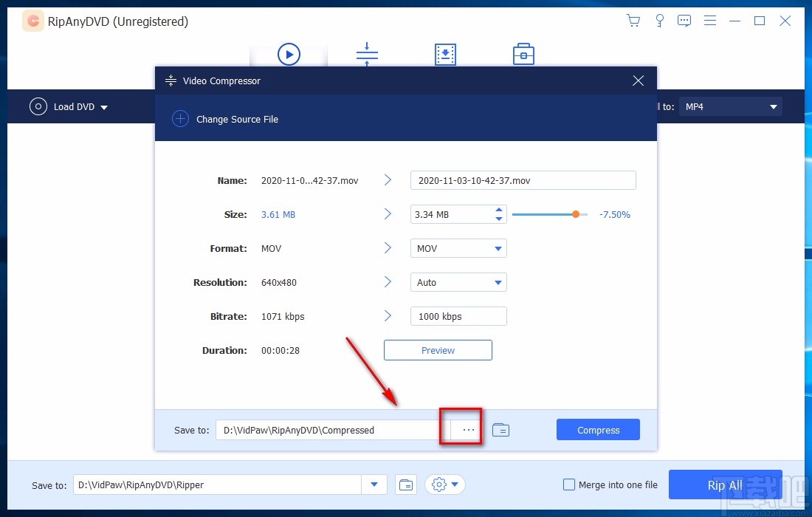The height and width of the screenshot is (517, 812).
Task: Adjust the size compression slider handle
Action: tap(575, 214)
